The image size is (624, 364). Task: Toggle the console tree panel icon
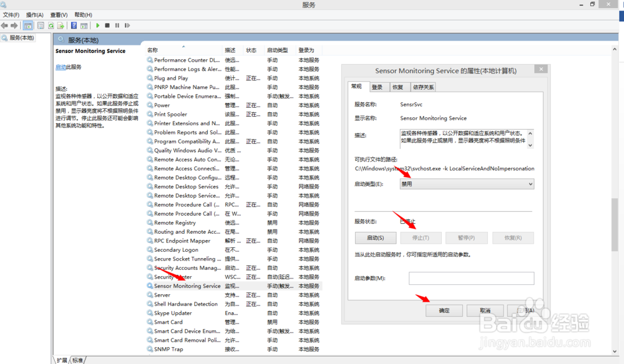click(27, 26)
